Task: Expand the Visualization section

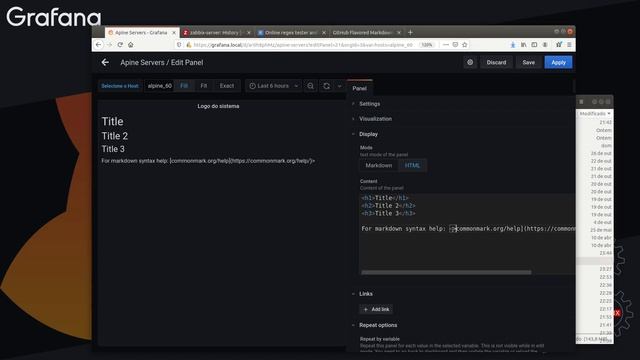Action: [375, 119]
